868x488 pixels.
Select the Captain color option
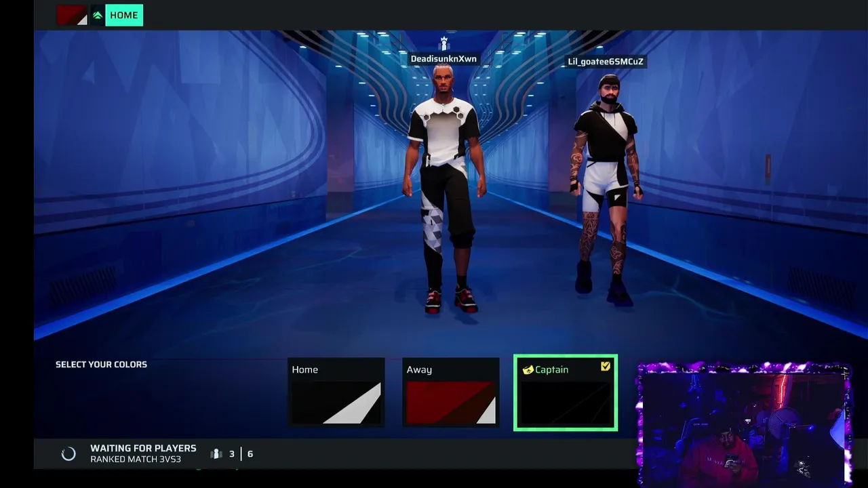pyautogui.click(x=566, y=393)
